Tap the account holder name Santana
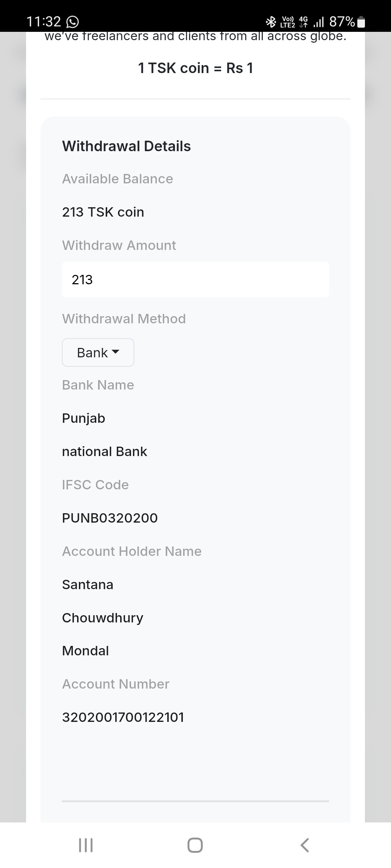 click(x=88, y=584)
